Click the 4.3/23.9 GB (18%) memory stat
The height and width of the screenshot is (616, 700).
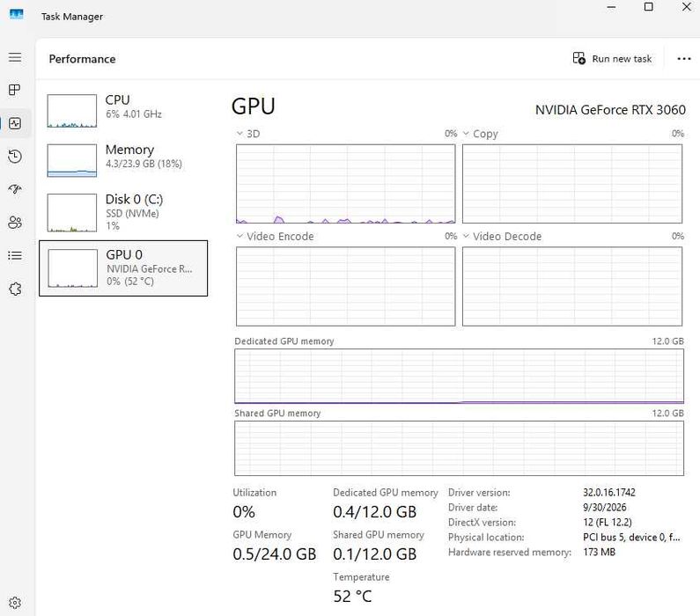pyautogui.click(x=144, y=164)
